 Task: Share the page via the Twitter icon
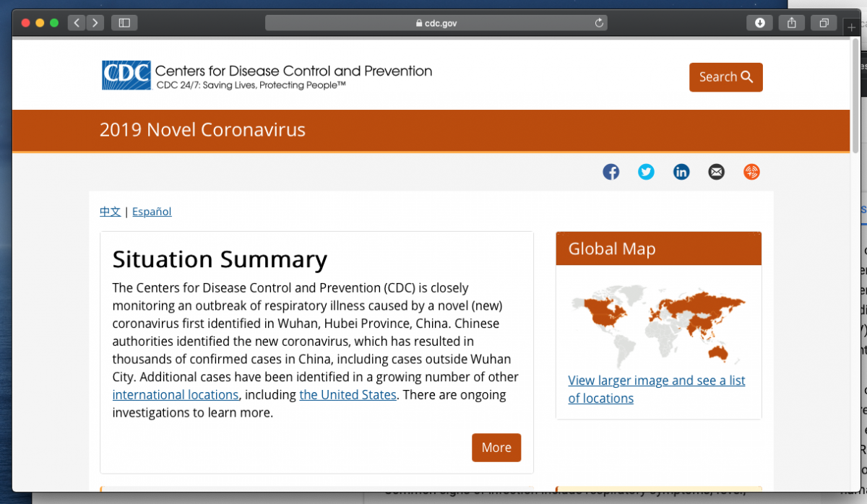tap(646, 172)
